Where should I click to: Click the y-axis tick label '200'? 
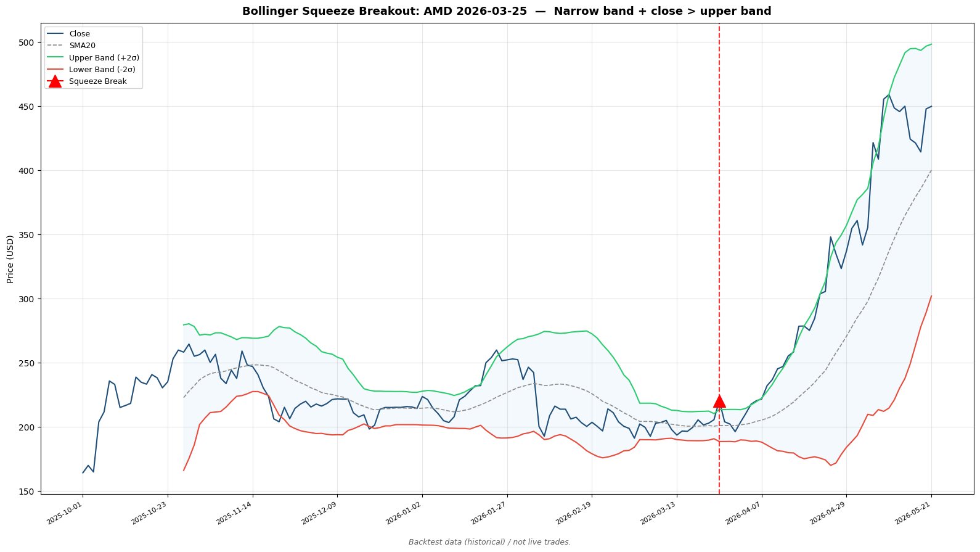pyautogui.click(x=28, y=427)
